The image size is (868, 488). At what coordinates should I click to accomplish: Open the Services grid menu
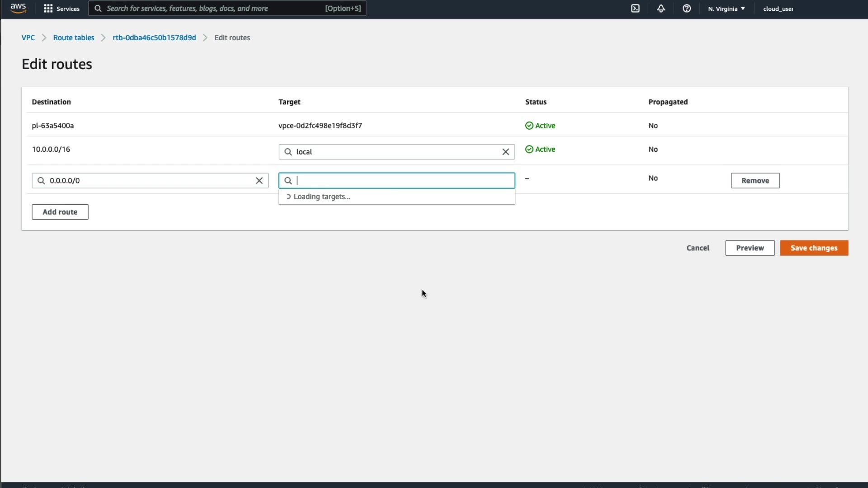pos(61,9)
